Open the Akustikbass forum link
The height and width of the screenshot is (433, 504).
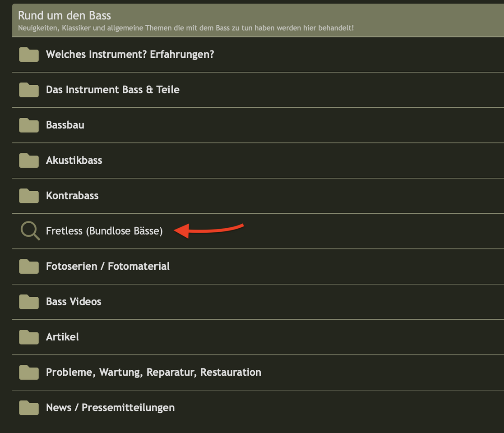(x=74, y=160)
